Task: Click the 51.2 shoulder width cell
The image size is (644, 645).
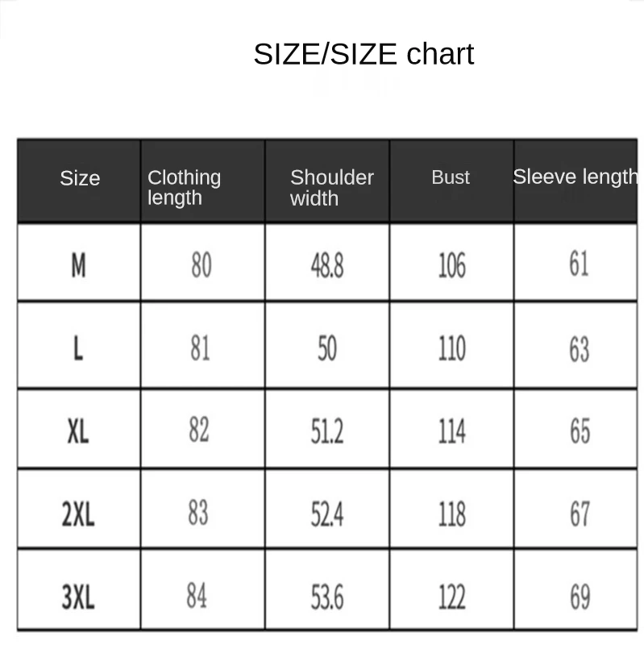Action: tap(327, 432)
